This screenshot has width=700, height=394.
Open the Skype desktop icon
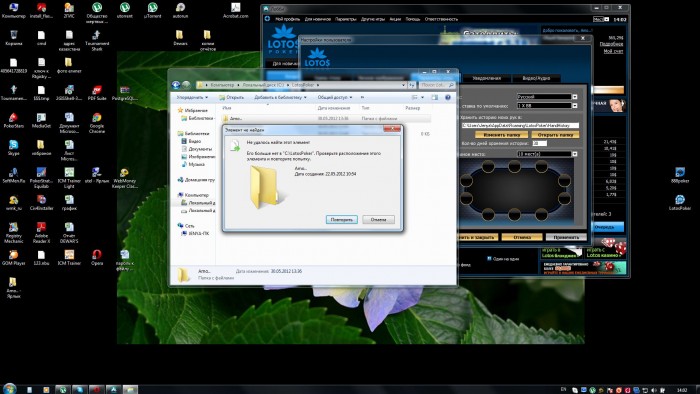coord(13,148)
